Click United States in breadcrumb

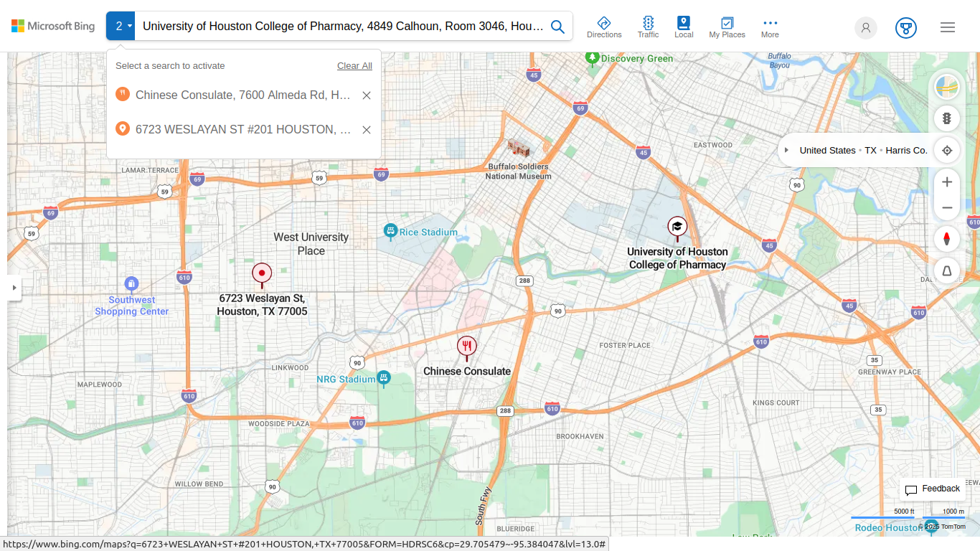coord(827,151)
